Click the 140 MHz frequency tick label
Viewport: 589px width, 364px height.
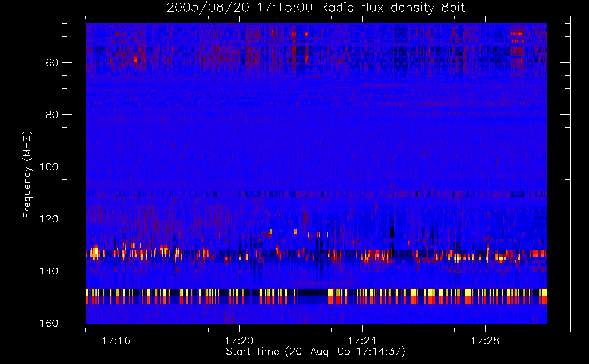49,271
